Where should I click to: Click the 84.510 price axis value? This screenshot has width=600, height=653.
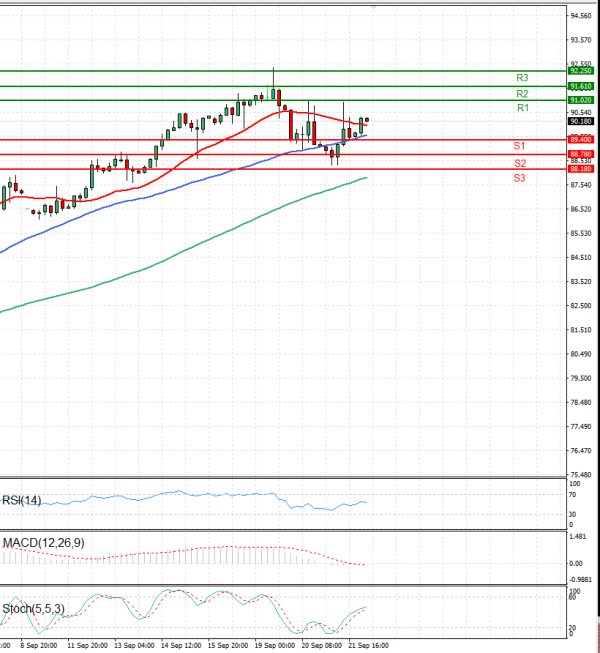(581, 257)
